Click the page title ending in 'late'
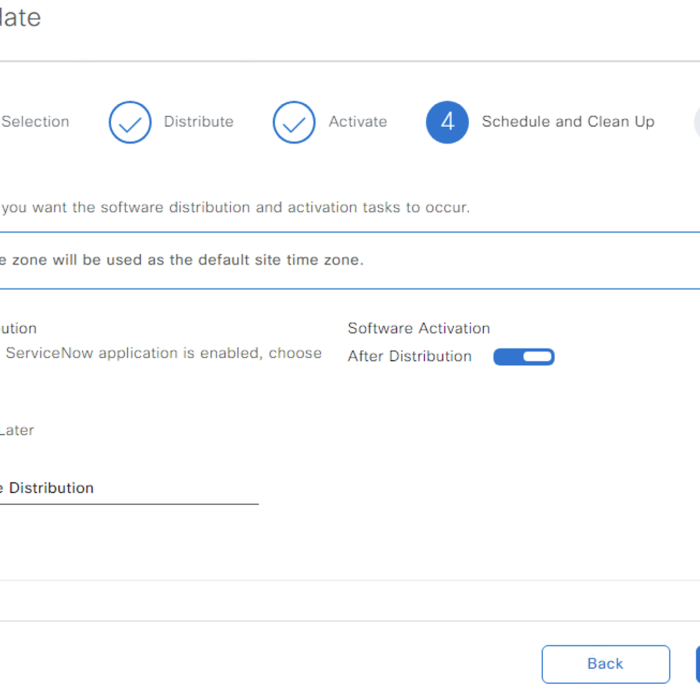Screen dimensions: 700x700 coord(21,17)
